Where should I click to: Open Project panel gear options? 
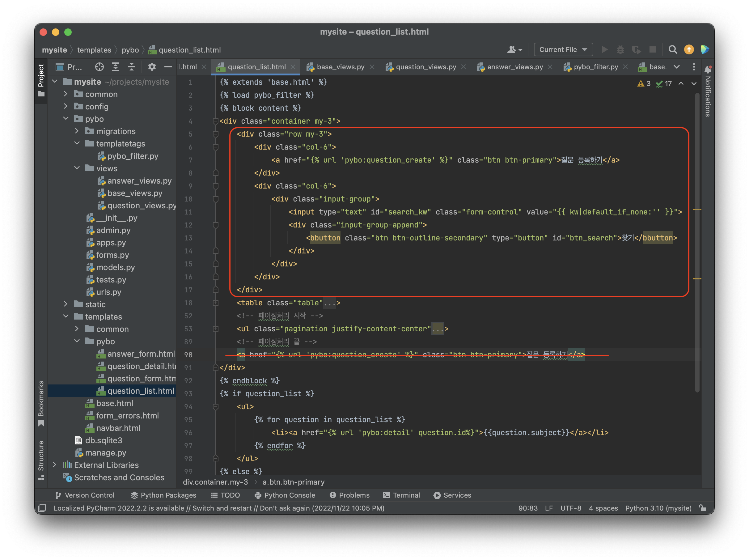[152, 67]
